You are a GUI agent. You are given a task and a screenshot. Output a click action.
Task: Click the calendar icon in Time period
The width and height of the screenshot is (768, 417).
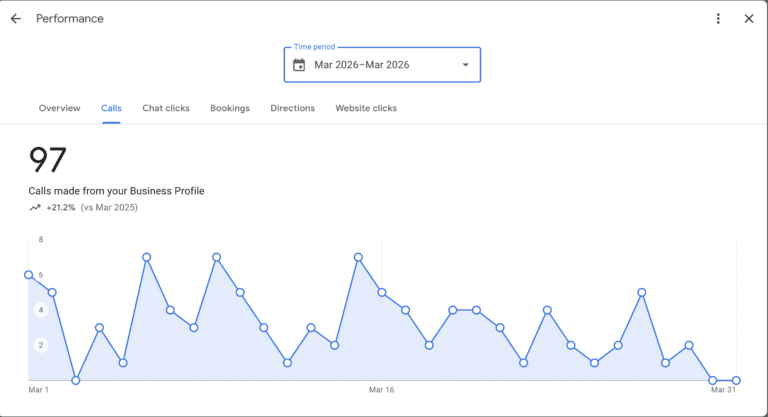click(299, 65)
